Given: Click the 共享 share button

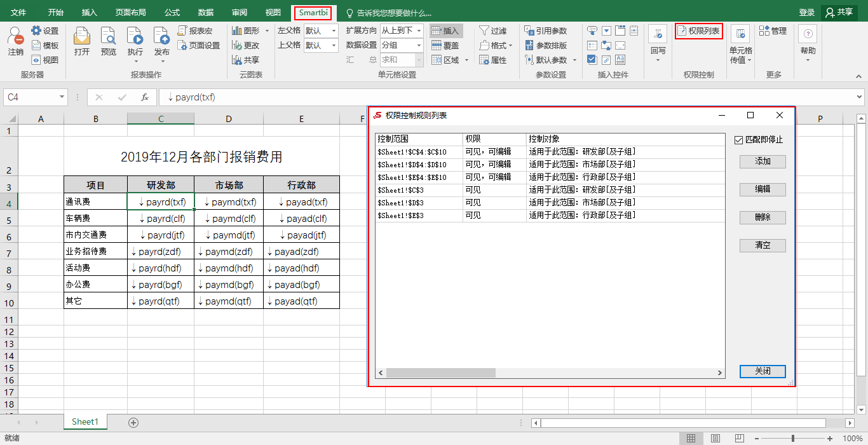Looking at the screenshot, I should point(839,13).
